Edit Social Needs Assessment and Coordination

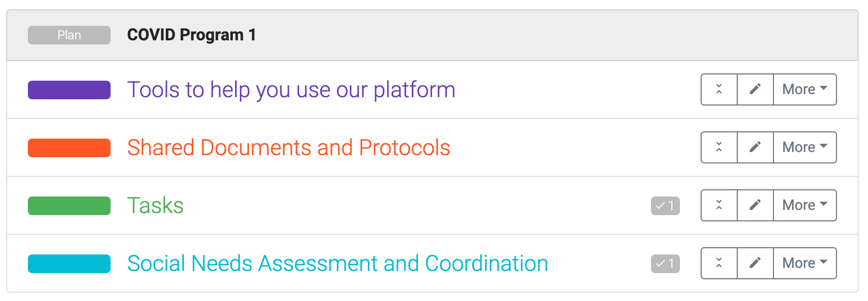click(x=755, y=263)
